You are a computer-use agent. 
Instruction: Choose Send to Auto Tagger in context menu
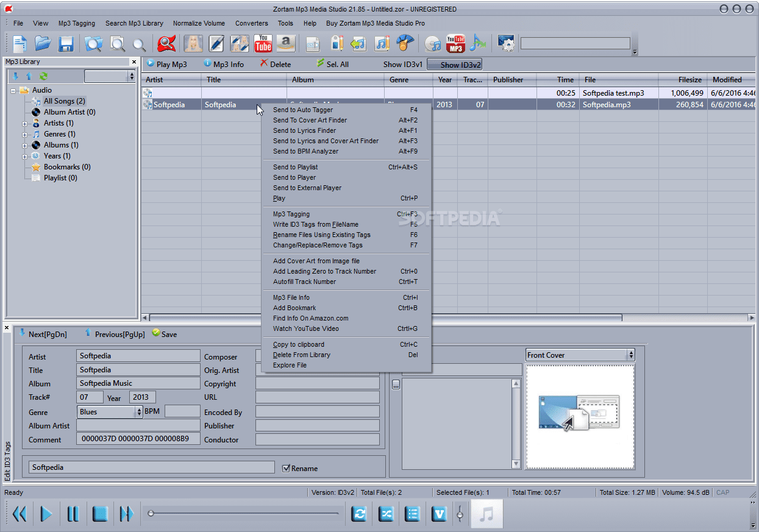pyautogui.click(x=346, y=110)
